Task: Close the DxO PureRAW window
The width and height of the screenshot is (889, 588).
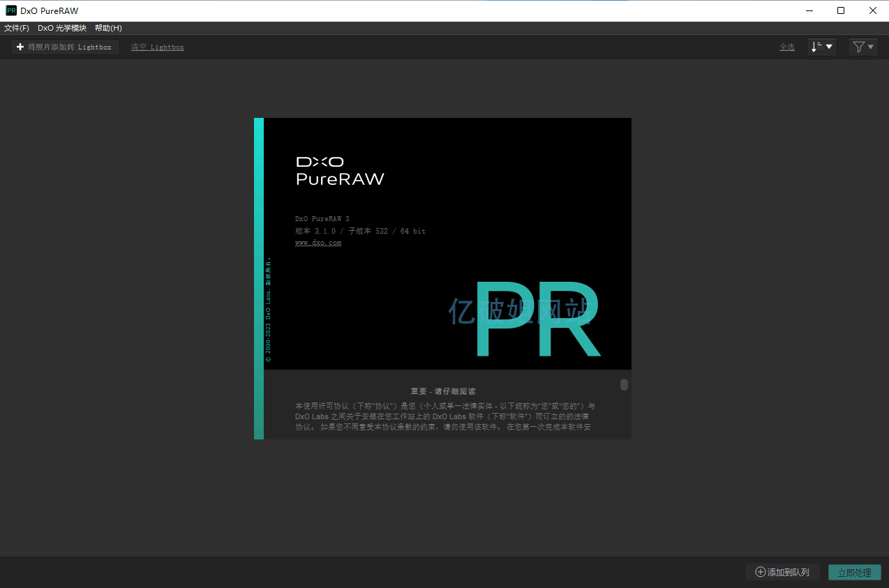Action: click(x=873, y=10)
